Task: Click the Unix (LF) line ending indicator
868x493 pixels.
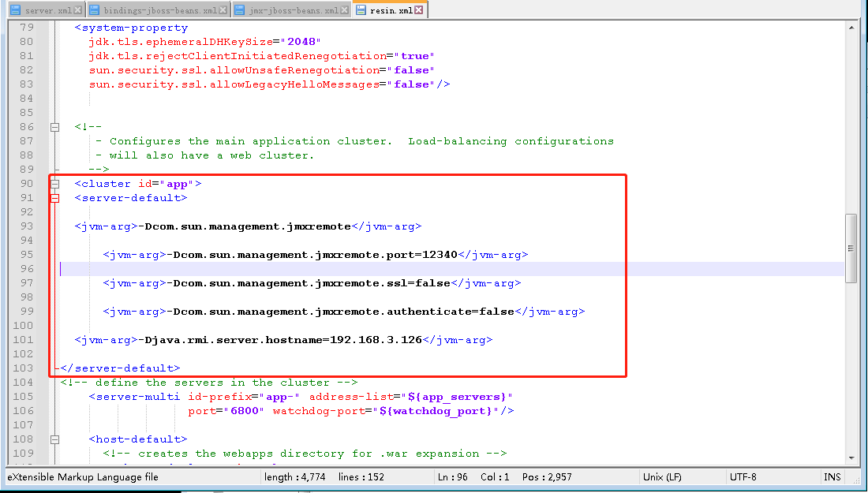Action: pyautogui.click(x=662, y=477)
